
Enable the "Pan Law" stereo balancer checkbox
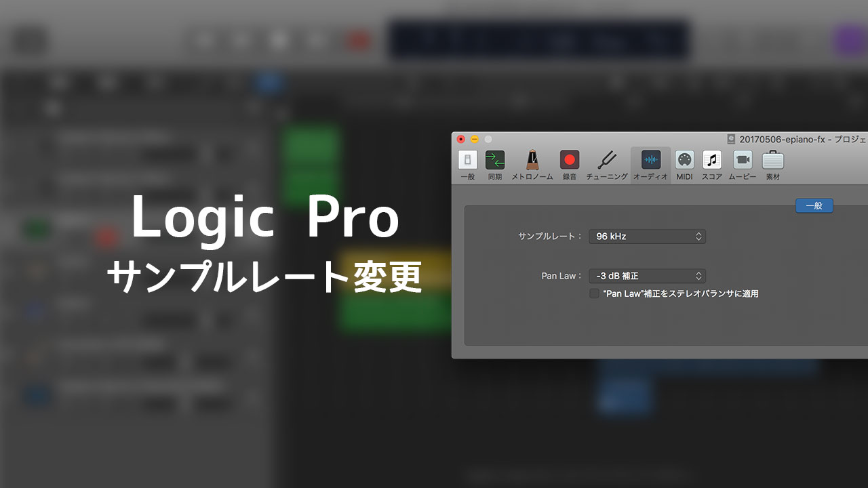[594, 293]
